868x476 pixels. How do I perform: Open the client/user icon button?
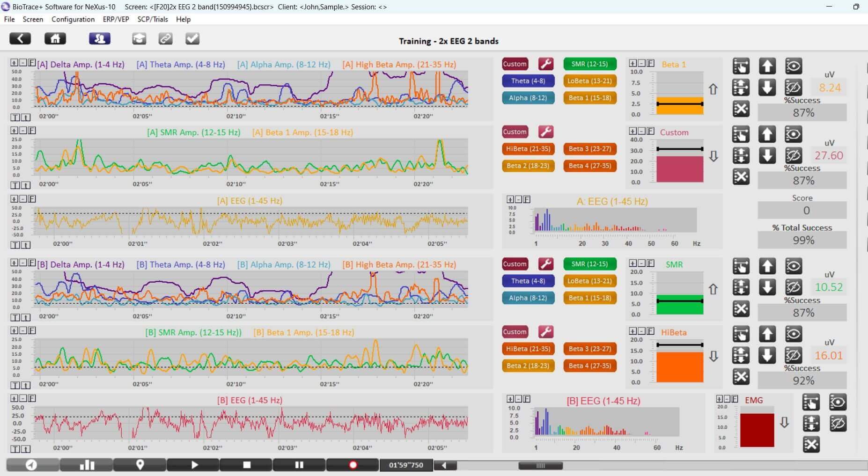(x=100, y=38)
